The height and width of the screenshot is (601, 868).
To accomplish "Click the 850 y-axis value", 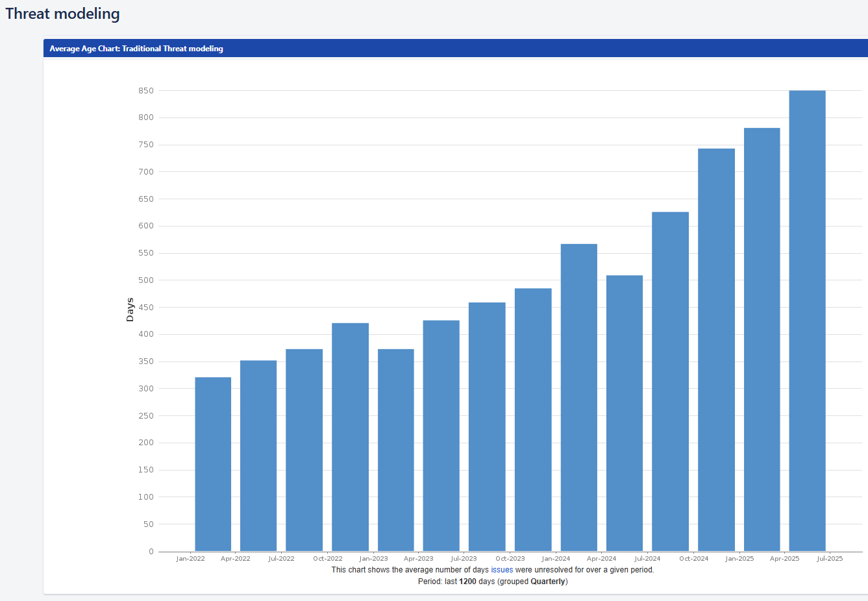I will pos(146,91).
